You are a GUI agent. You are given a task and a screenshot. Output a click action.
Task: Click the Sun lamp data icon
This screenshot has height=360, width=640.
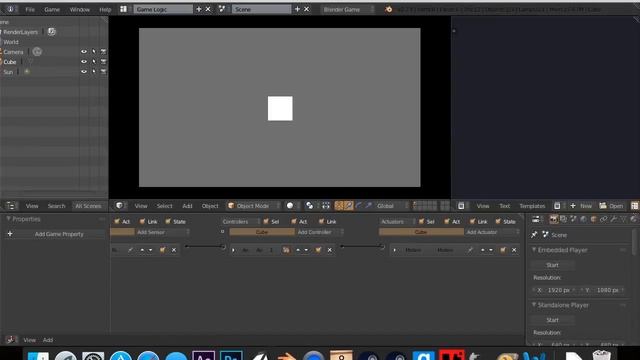[x=27, y=71]
